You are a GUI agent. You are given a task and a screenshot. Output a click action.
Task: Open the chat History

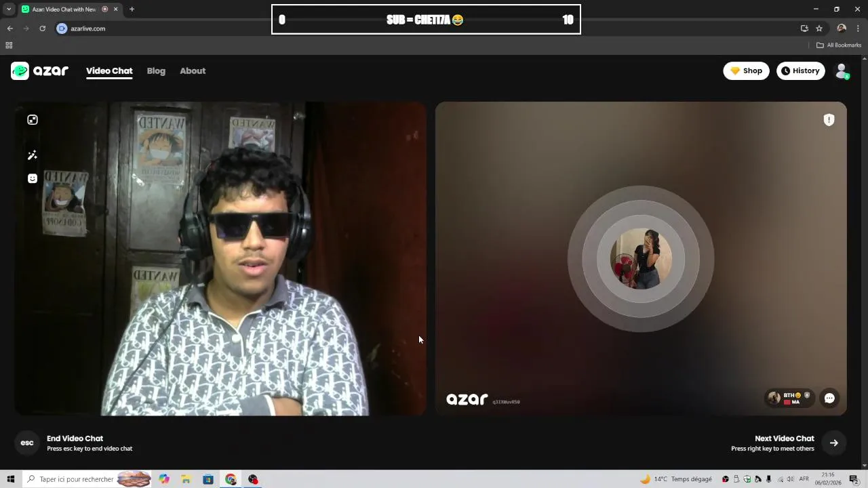(x=800, y=70)
